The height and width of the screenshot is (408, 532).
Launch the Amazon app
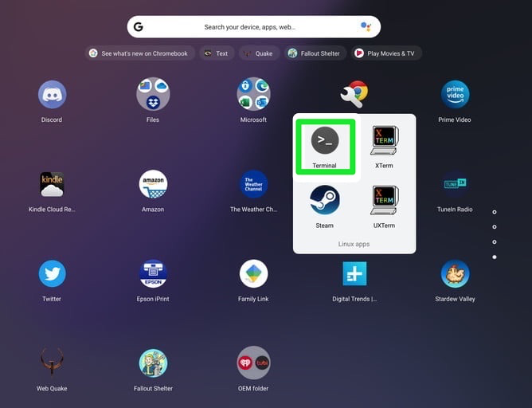coord(153,184)
